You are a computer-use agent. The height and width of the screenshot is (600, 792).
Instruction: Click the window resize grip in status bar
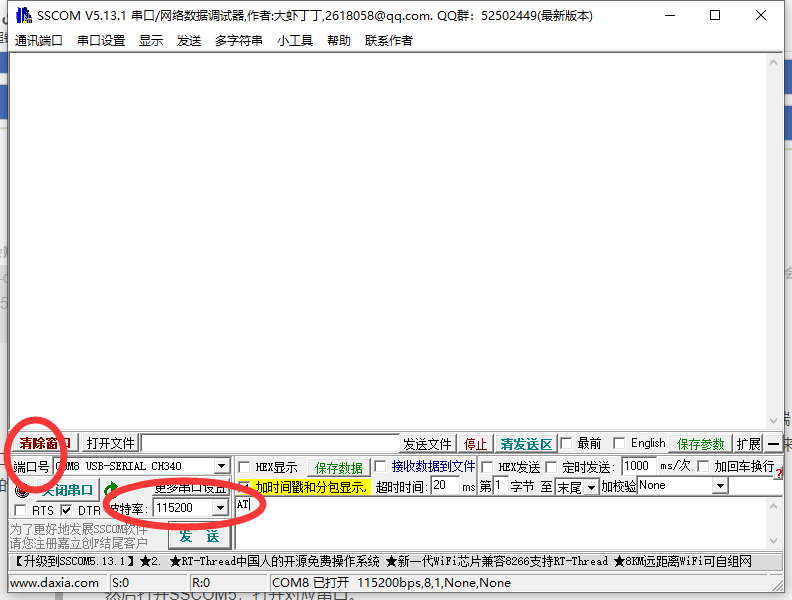coord(777,584)
